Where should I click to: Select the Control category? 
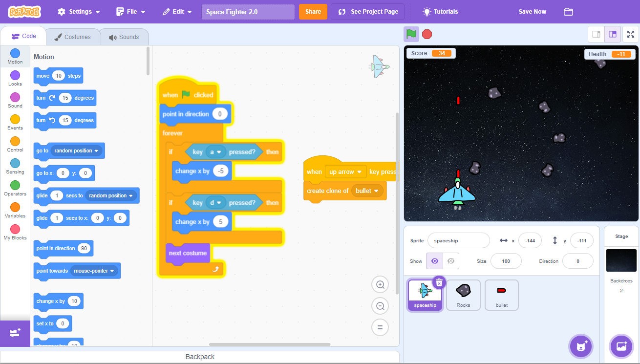click(x=15, y=144)
